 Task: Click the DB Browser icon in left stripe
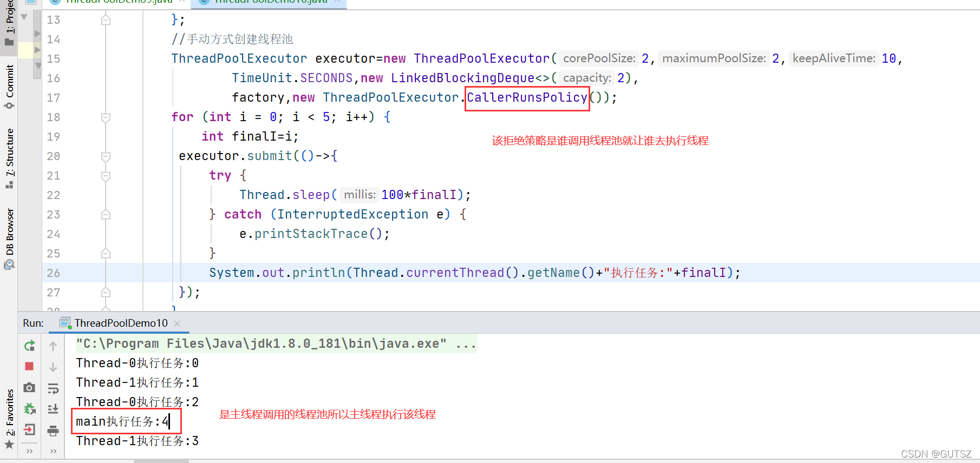coord(9,264)
